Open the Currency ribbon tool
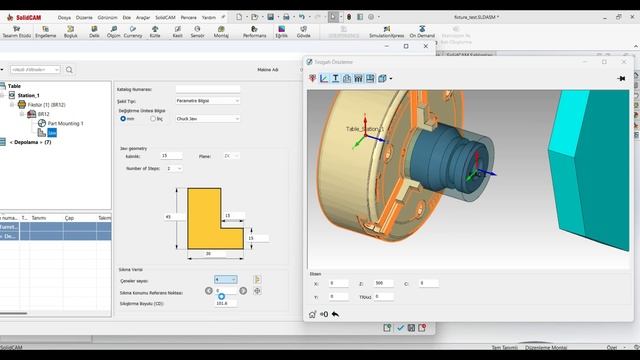 [x=133, y=32]
